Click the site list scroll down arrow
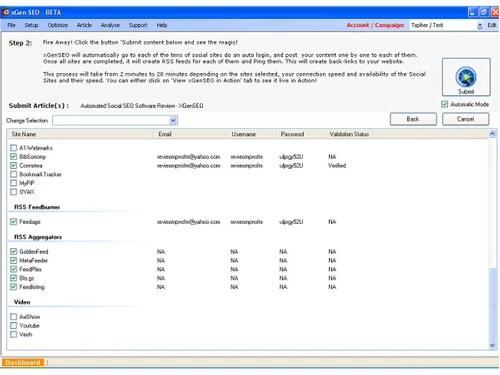Image resolution: width=500 pixels, height=375 pixels. (x=492, y=345)
